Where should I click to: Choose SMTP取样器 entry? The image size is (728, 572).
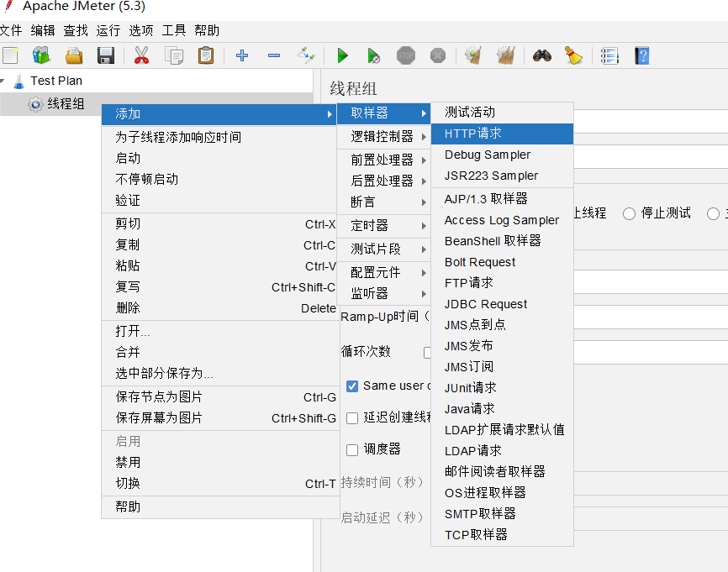pyautogui.click(x=503, y=514)
